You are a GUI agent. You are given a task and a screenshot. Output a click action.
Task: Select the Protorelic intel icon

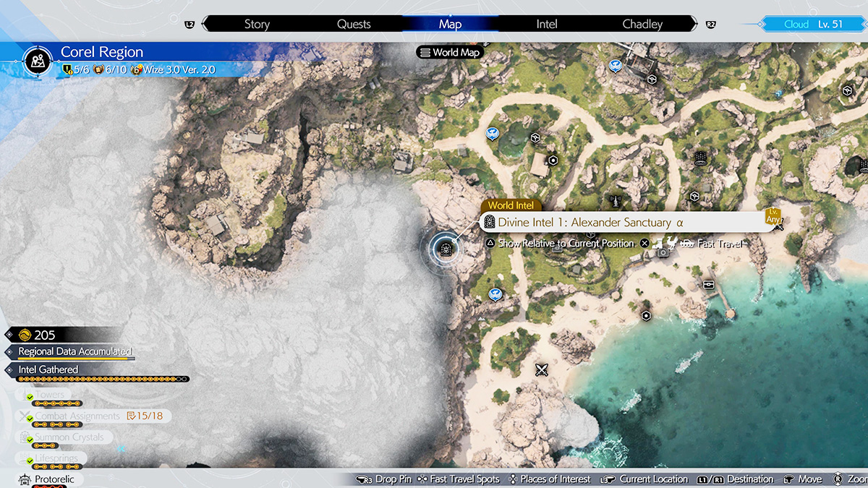tap(24, 479)
